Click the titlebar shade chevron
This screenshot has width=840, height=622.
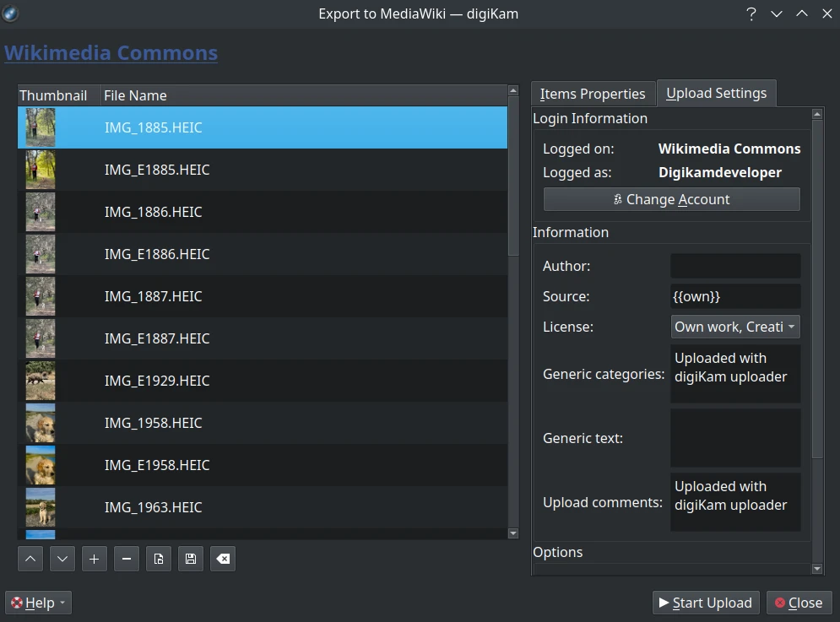click(777, 14)
